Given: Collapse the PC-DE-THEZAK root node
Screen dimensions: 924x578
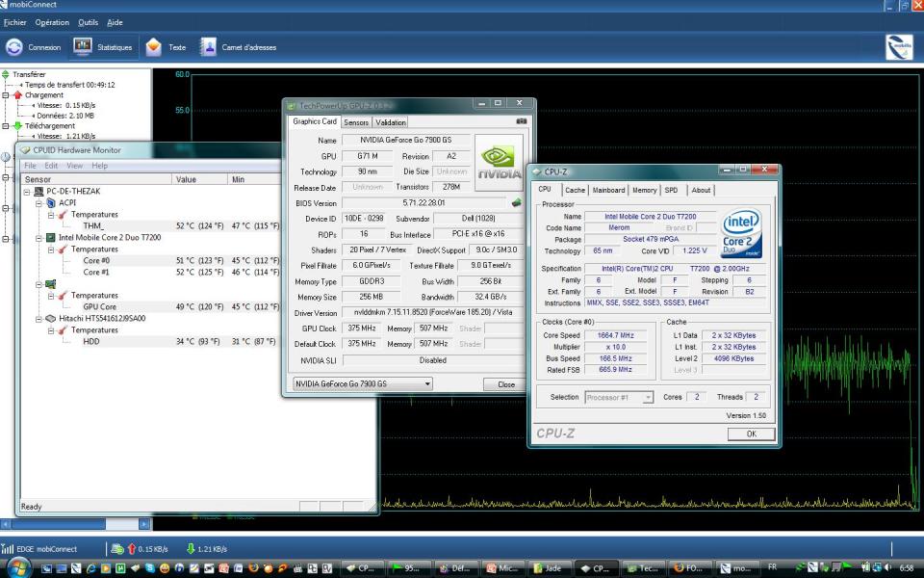Looking at the screenshot, I should click(x=27, y=192).
